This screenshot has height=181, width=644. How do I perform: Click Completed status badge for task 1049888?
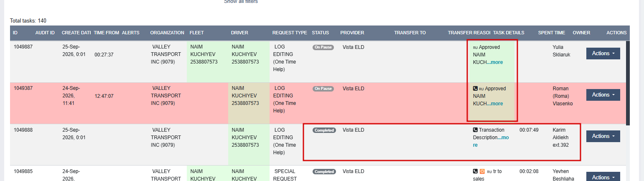click(x=324, y=130)
